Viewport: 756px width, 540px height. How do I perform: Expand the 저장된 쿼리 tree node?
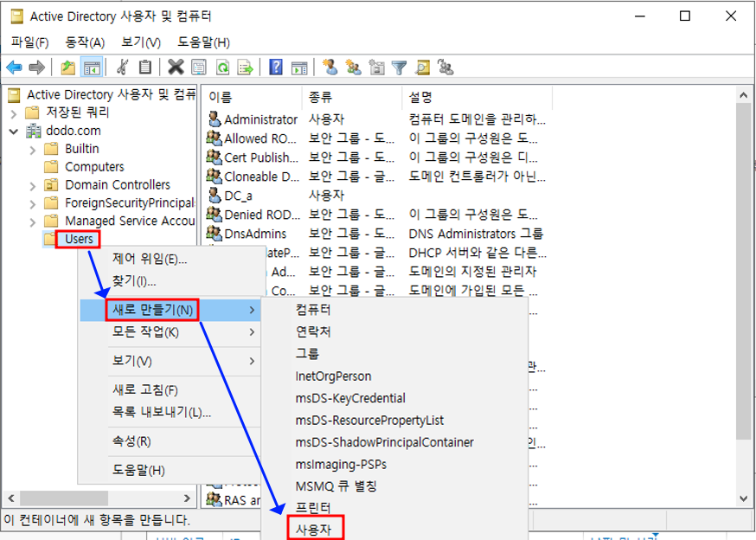point(14,114)
